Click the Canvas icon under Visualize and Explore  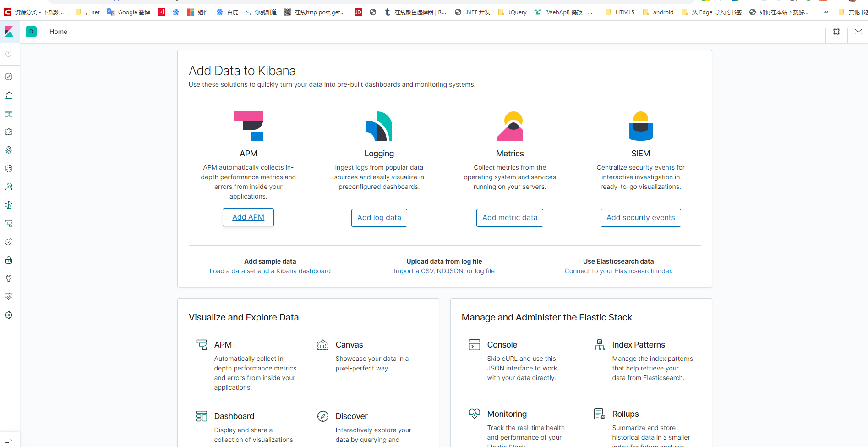323,345
